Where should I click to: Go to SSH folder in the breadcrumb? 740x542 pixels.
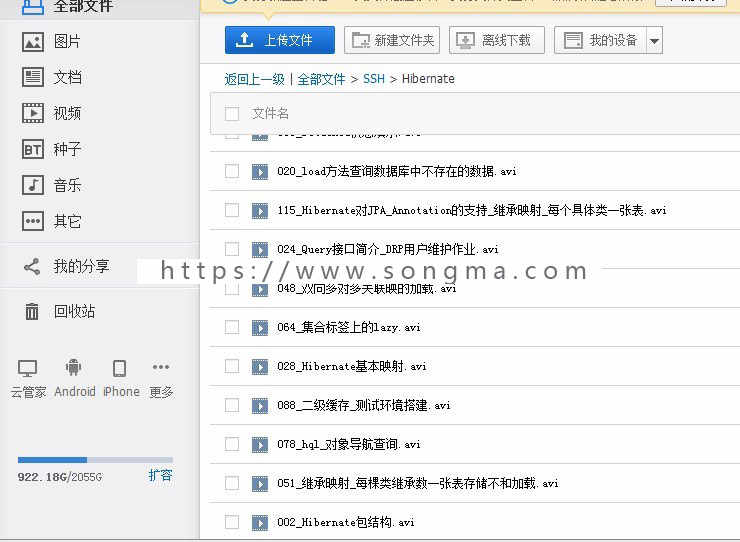(x=374, y=79)
